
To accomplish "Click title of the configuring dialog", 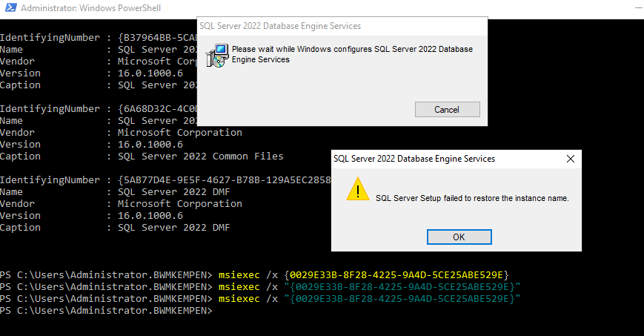I will coord(280,26).
